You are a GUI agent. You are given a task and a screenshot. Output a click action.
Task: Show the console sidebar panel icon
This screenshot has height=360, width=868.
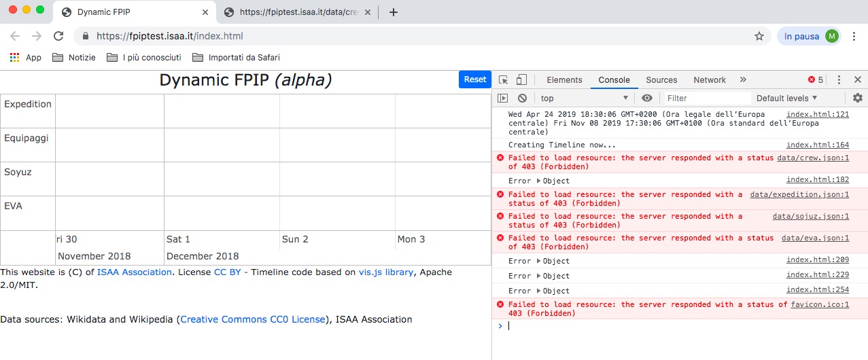(x=503, y=98)
